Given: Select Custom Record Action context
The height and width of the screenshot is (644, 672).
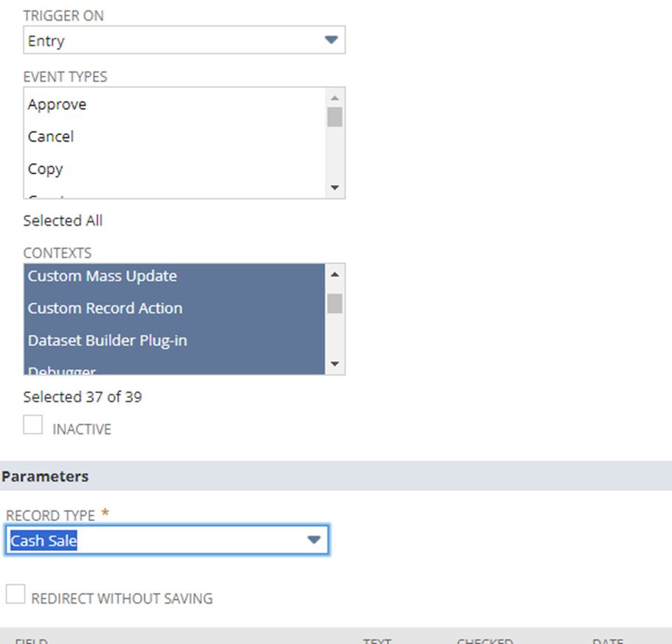Looking at the screenshot, I should (x=105, y=308).
